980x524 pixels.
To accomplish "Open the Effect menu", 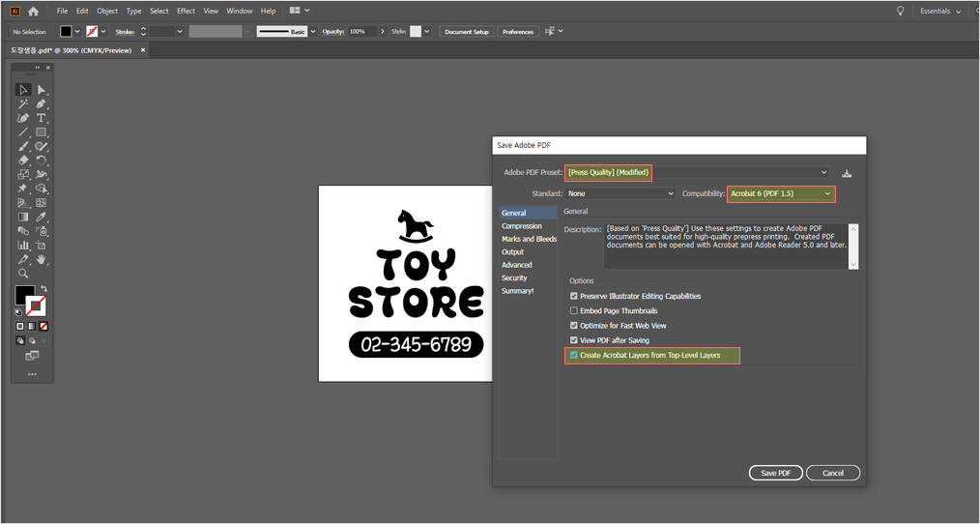I will (x=186, y=11).
